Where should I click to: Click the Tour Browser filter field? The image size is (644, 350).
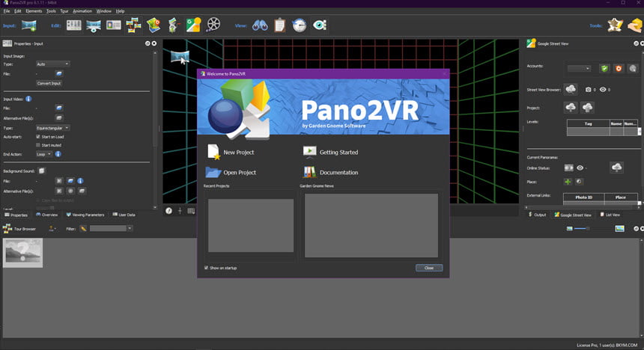point(108,229)
